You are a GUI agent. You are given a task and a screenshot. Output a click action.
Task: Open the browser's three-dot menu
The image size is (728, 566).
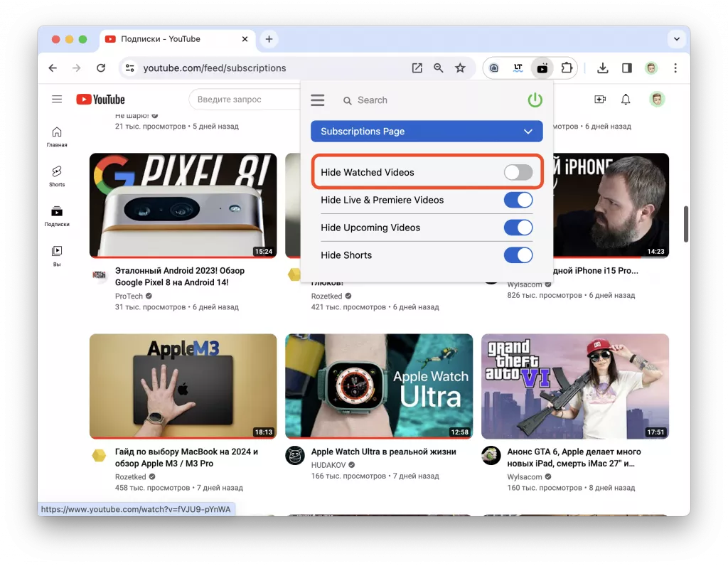(x=675, y=68)
